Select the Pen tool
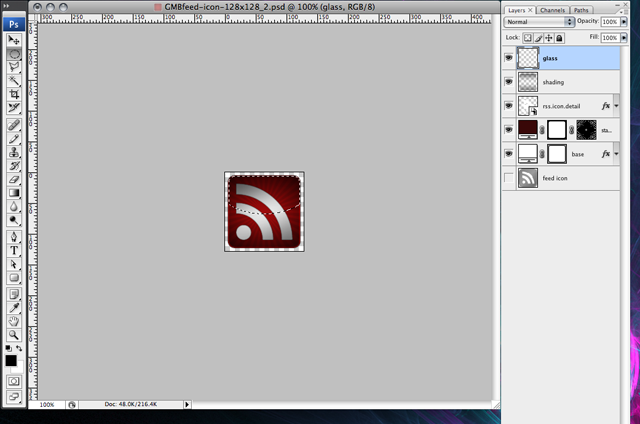Viewport: 640px width, 424px height. pyautogui.click(x=14, y=237)
